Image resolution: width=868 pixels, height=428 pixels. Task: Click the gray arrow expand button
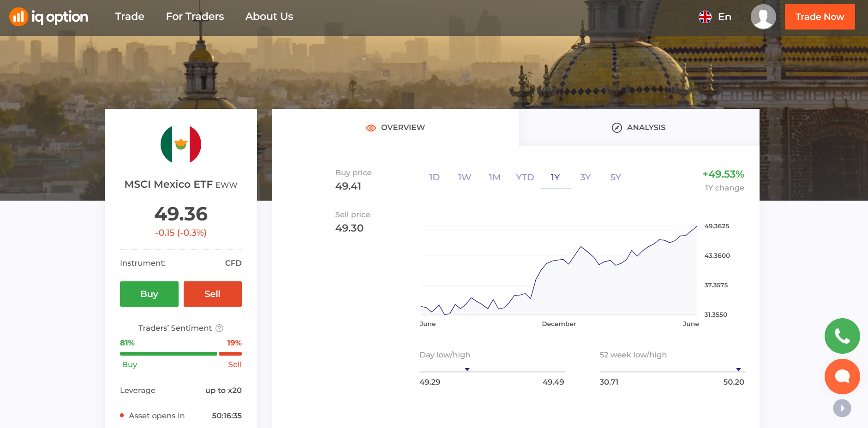pos(842,408)
